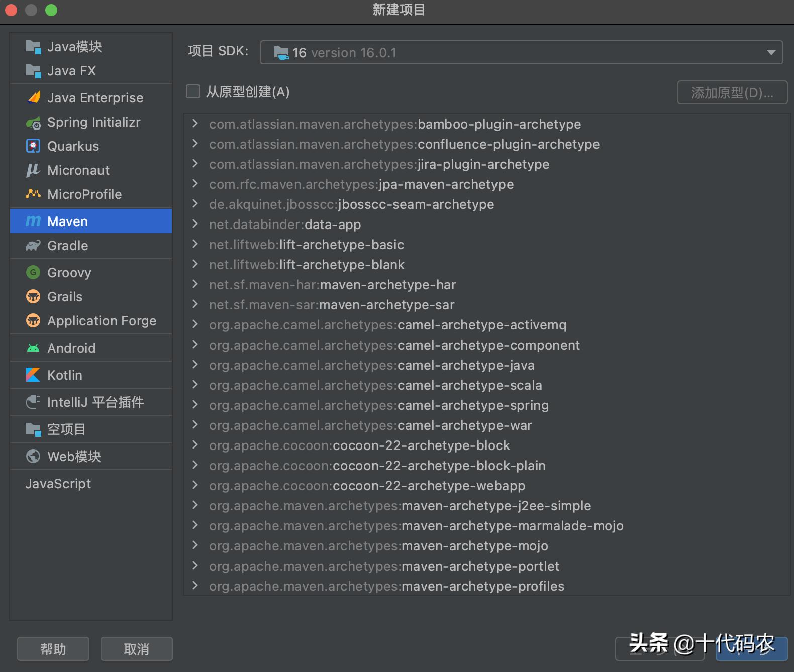
Task: Select JavaScript project type
Action: tap(91, 483)
